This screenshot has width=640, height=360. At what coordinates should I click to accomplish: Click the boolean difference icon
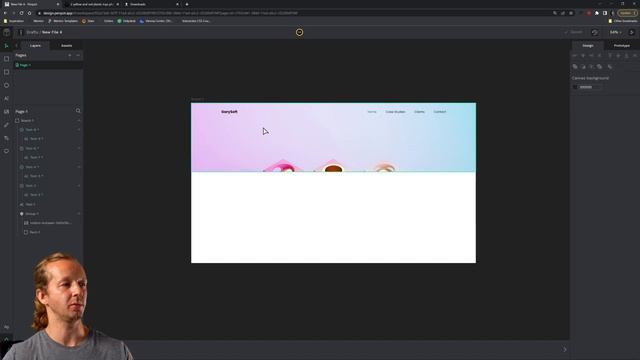(583, 67)
